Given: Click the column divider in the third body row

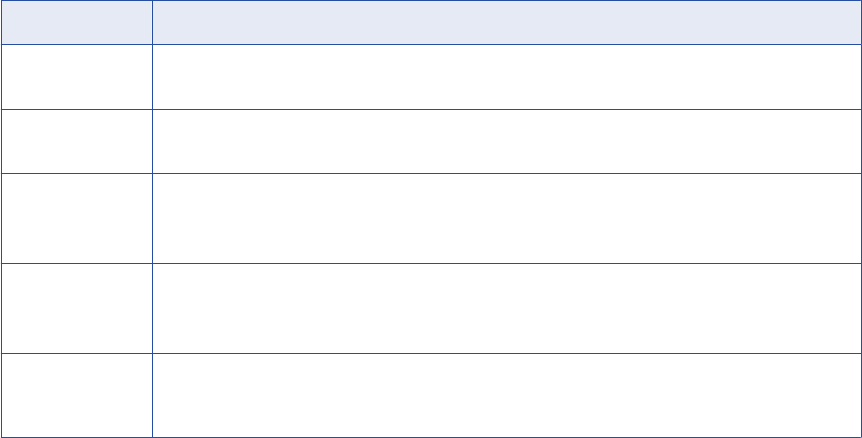Looking at the screenshot, I should [x=152, y=218].
